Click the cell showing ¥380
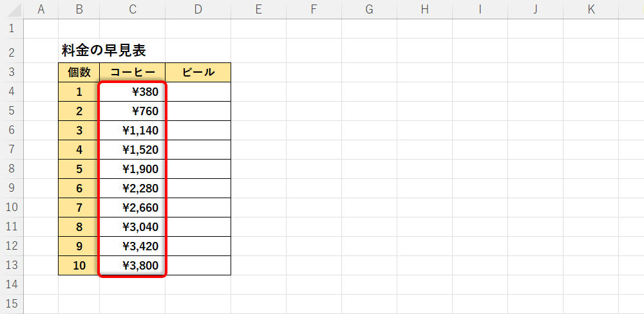Image resolution: width=644 pixels, height=314 pixels. 132,91
